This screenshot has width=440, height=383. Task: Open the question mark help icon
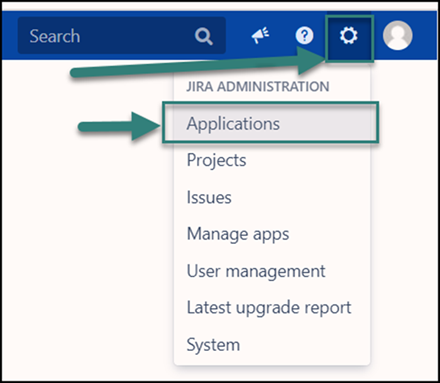pos(304,35)
